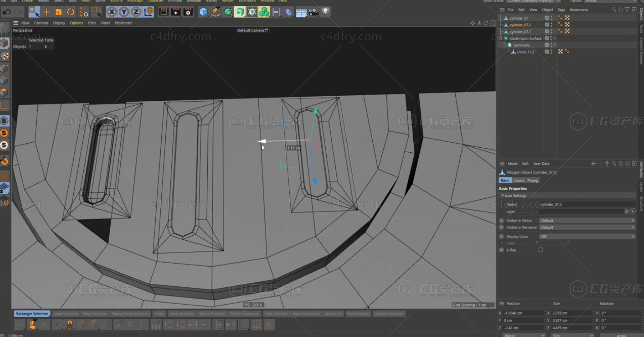
Task: Click the Bend deformer icon
Action: [x=289, y=12]
